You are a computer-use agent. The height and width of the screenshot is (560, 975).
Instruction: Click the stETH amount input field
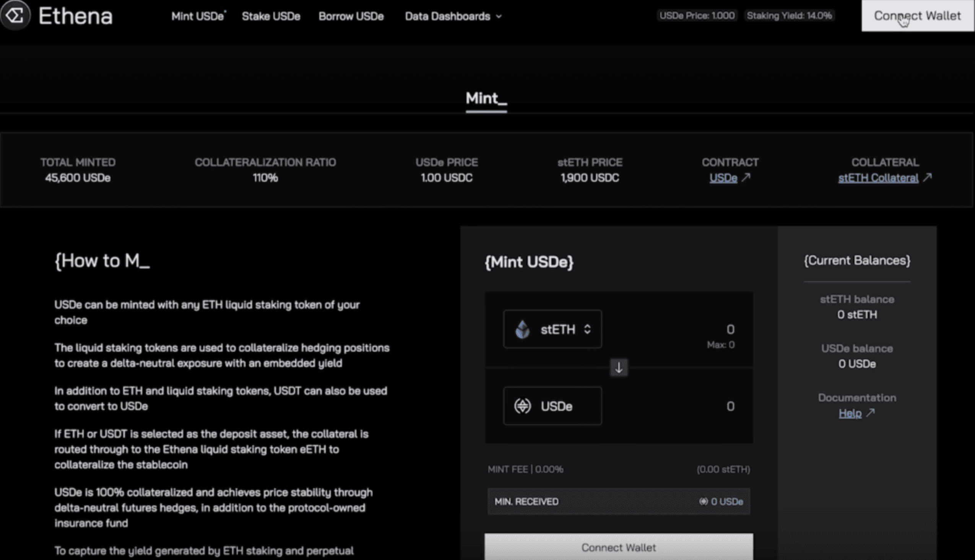685,329
